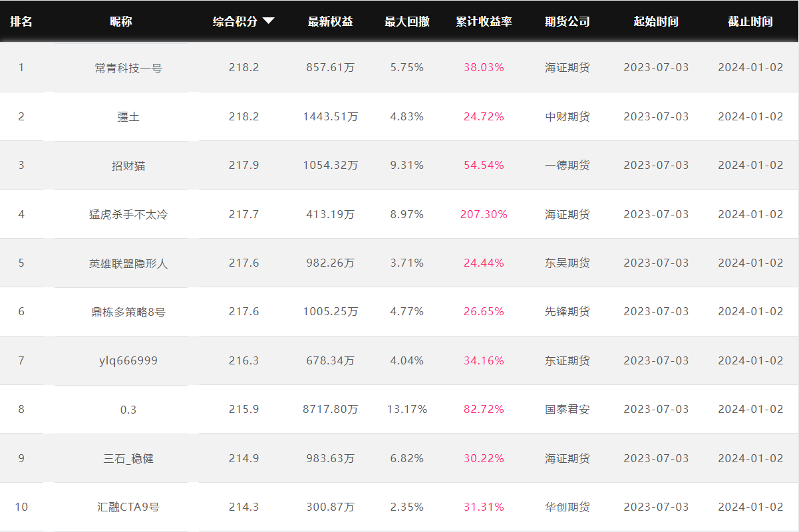Select the 24.72% cumulative return value
The height and width of the screenshot is (532, 799).
point(484,116)
